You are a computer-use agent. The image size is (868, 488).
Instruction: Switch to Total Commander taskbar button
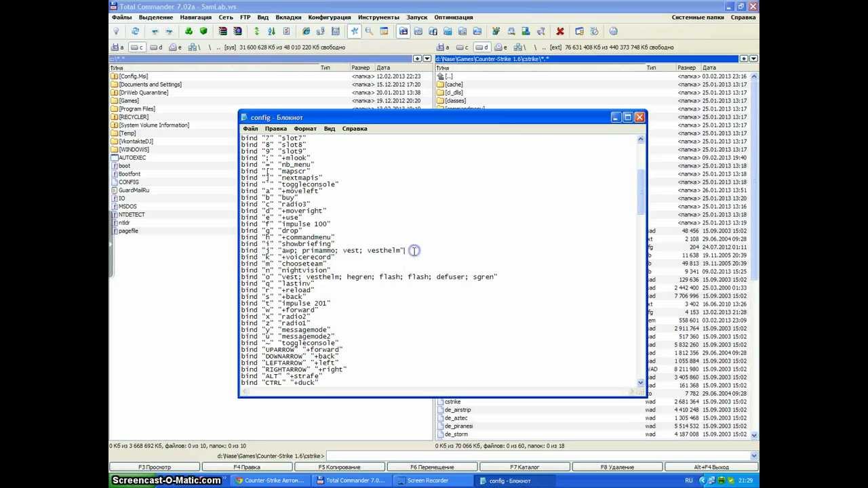[x=353, y=481]
